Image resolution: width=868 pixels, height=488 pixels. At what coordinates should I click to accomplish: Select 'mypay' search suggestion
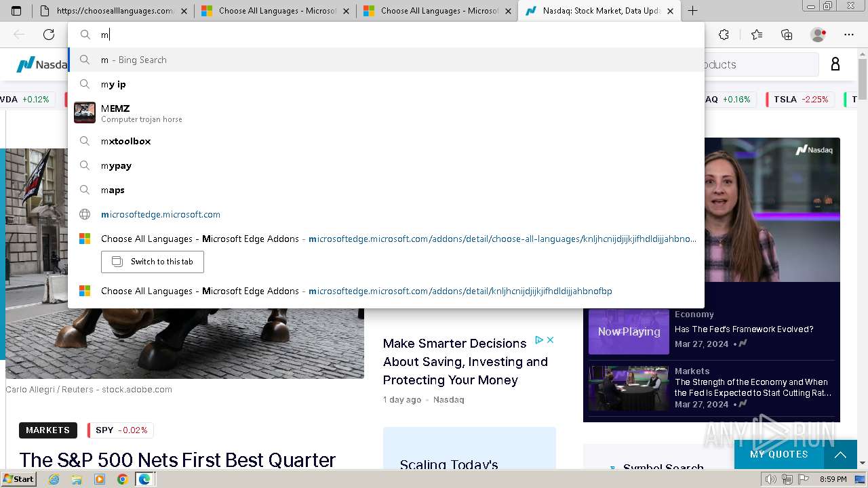(387, 165)
